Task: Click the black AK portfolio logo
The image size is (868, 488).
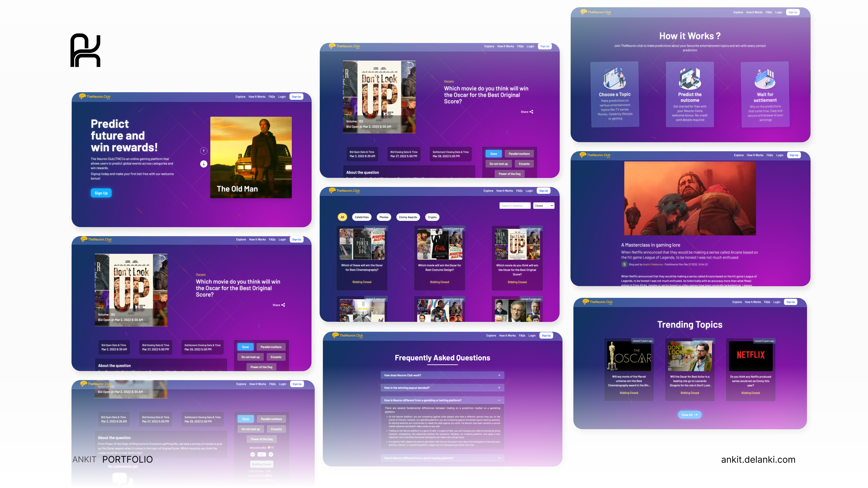Action: pos(85,50)
